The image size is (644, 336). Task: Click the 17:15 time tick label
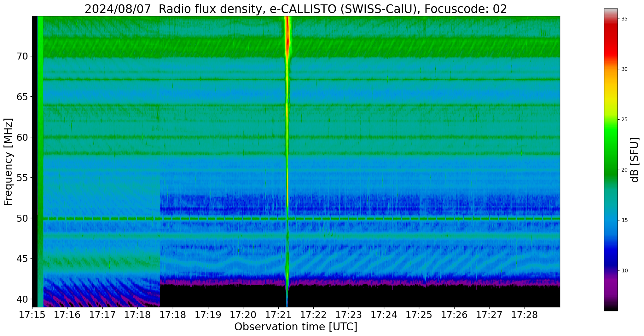click(x=32, y=315)
